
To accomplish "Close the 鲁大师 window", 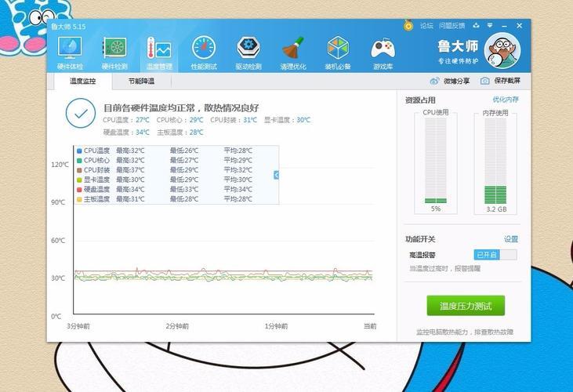I will [x=519, y=26].
